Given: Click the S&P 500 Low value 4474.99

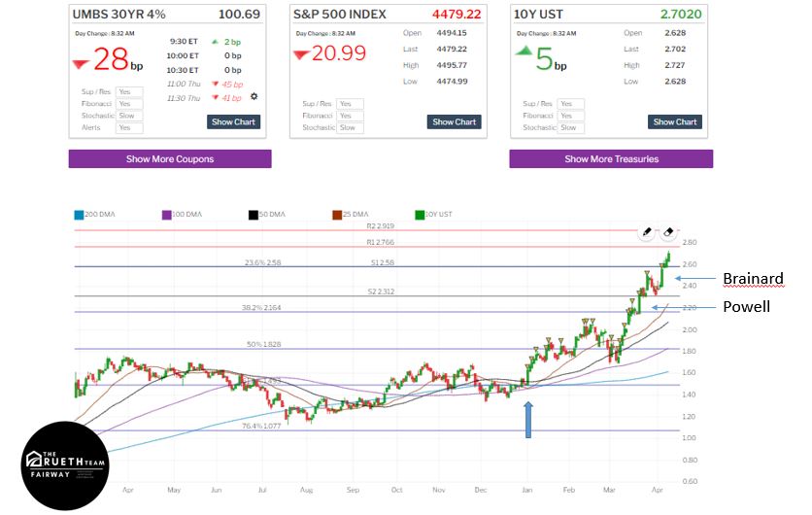Looking at the screenshot, I should [452, 82].
